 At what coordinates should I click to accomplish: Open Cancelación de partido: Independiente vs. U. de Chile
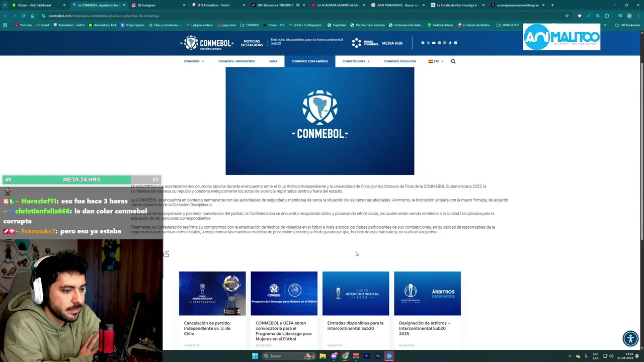pyautogui.click(x=207, y=328)
